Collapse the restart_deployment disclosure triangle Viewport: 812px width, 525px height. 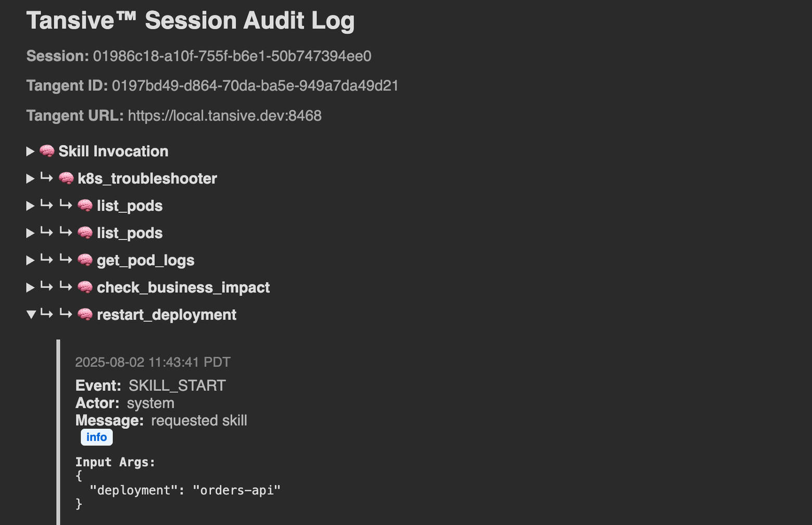[x=31, y=315]
